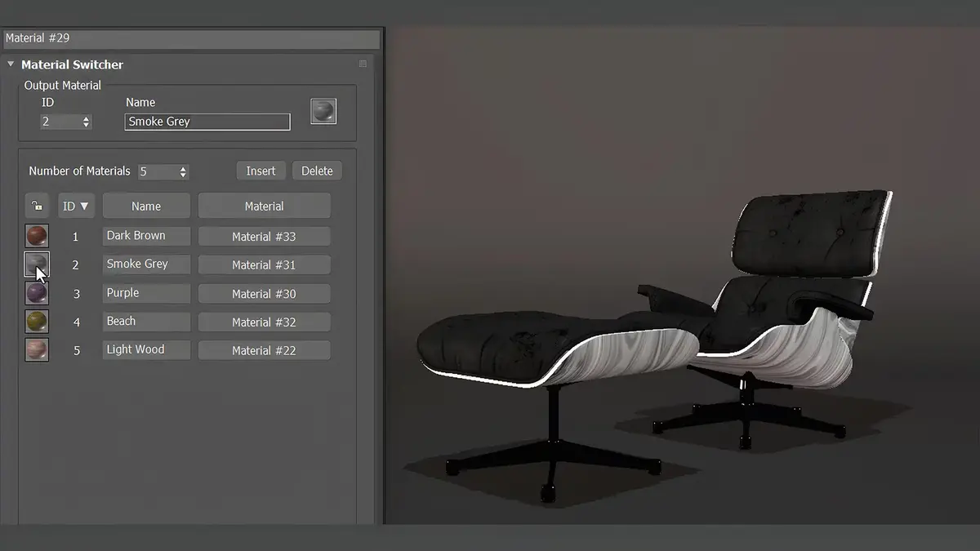Adjust the Output Material ID spinner
The width and height of the screenshot is (980, 551).
[86, 122]
